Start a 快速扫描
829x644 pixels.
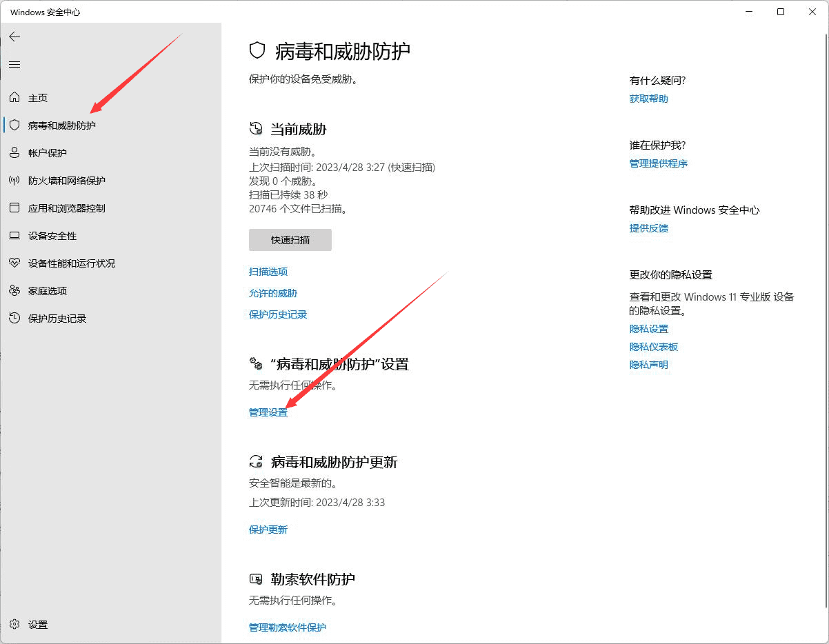(x=290, y=240)
